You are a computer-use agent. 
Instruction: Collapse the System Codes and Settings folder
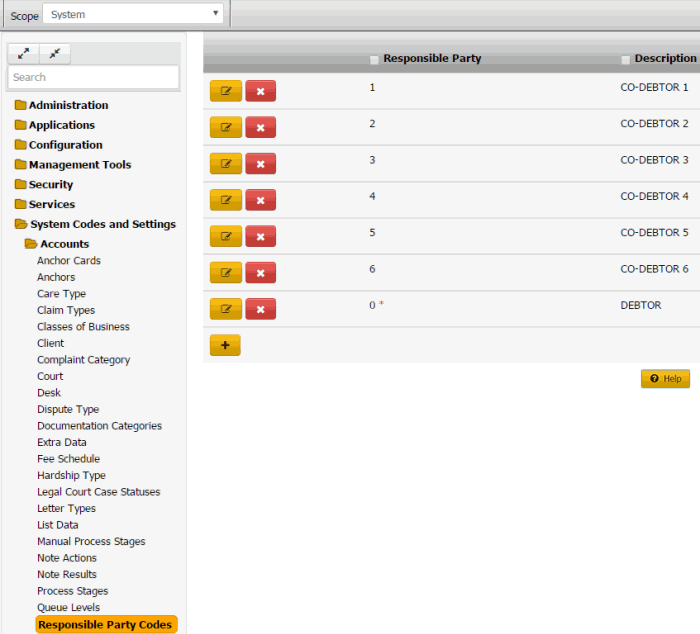click(x=102, y=224)
